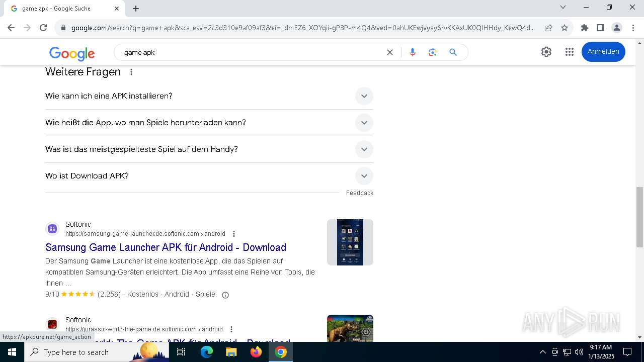Click the Samsung Game Launcher thumbnail
This screenshot has height=362, width=644.
[x=350, y=242]
